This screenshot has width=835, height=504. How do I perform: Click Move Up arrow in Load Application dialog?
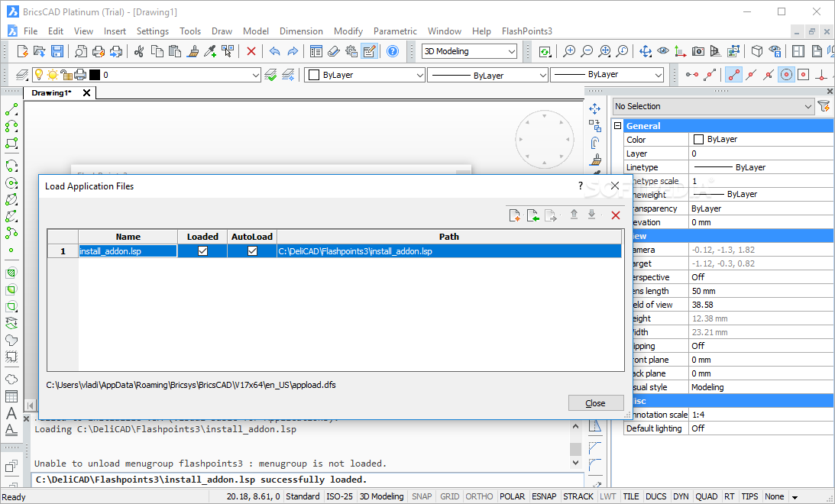coord(574,215)
